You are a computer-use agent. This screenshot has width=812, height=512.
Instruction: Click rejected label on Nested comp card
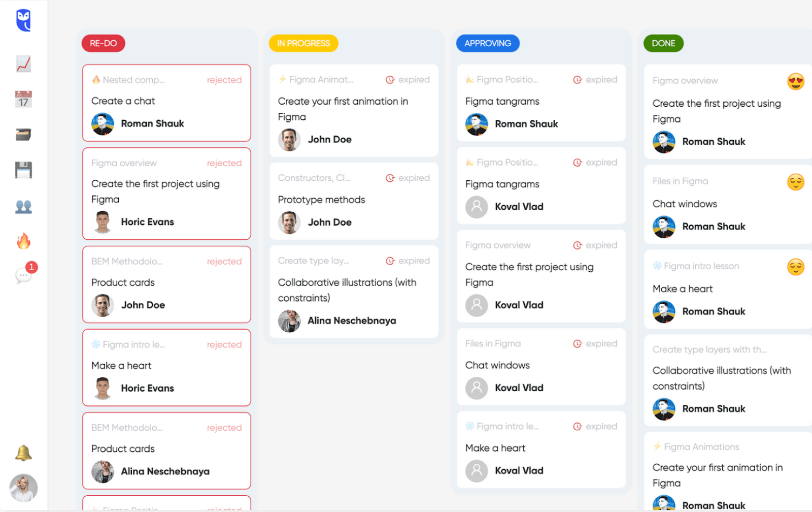click(x=224, y=80)
